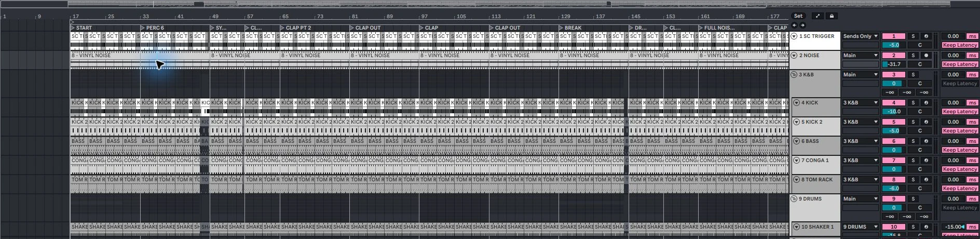Screen dimensions: 980x239
Task: Arm the 2 NOISE track for recording
Action: point(926,56)
